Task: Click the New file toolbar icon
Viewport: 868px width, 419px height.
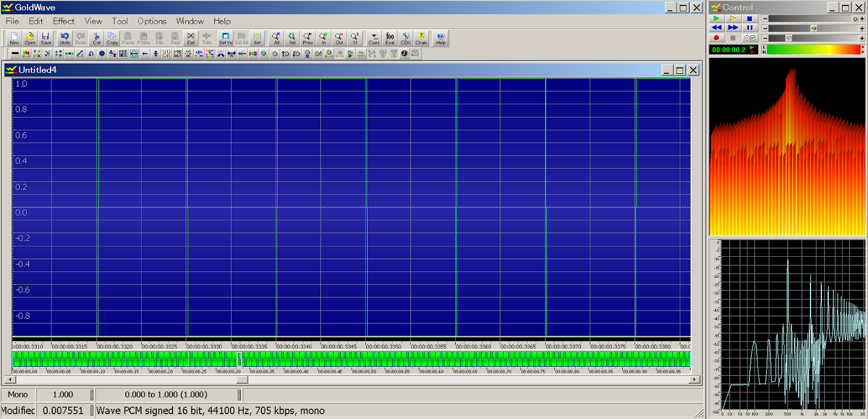Action: pos(14,38)
